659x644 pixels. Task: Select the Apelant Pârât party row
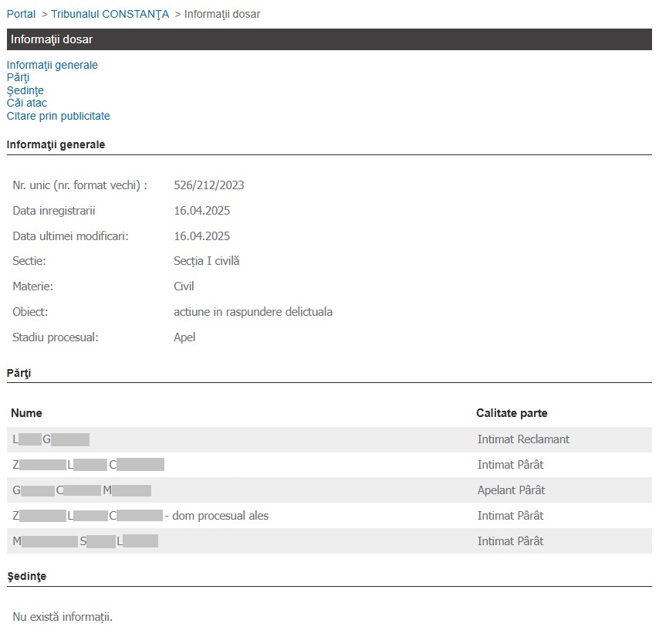329,490
